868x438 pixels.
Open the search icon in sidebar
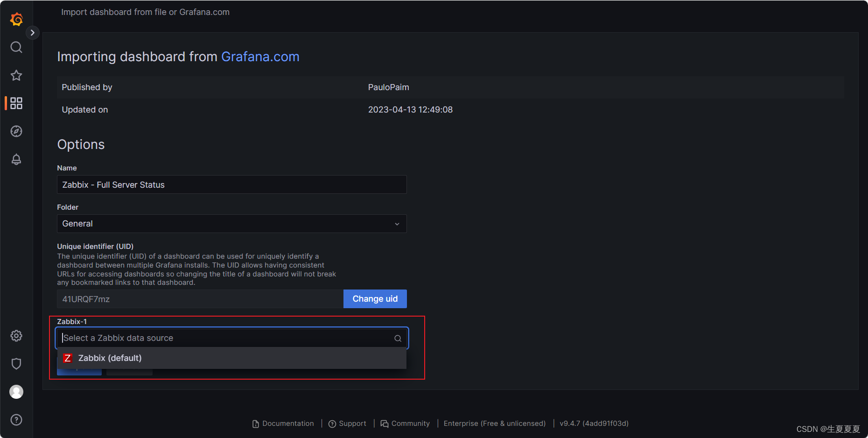[16, 47]
